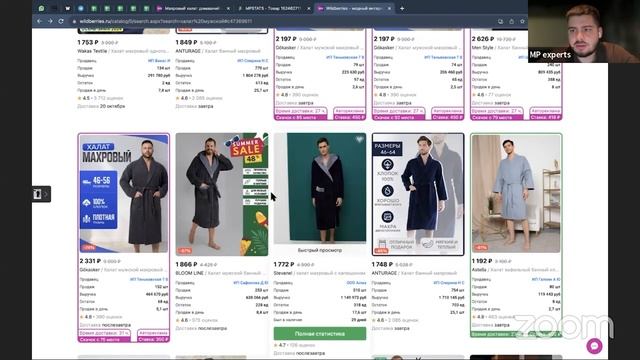Switch to the MPSTATS Товар tab
Screen dimensions: 640x360
[x=273, y=8]
